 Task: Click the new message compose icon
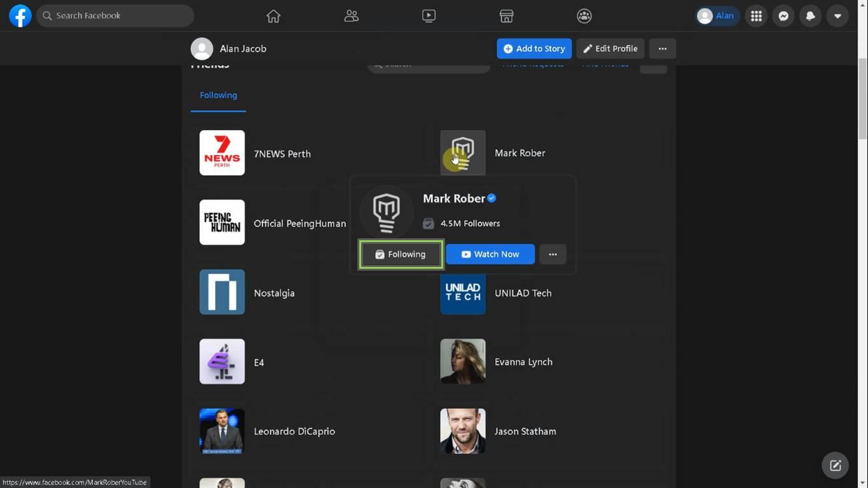835,466
